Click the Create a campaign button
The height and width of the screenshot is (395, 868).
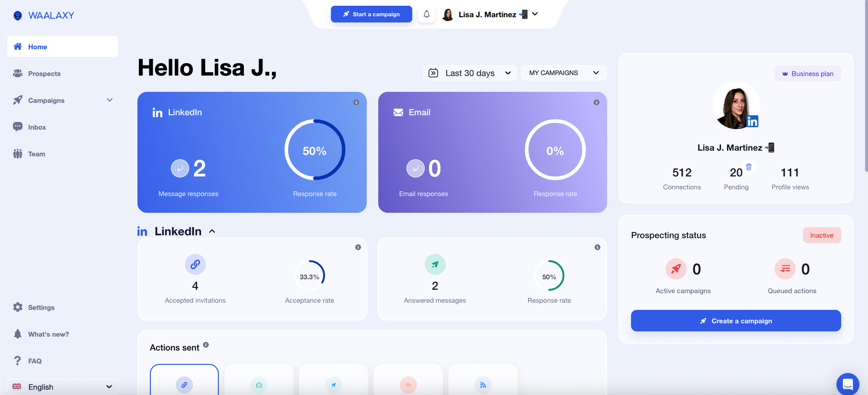pyautogui.click(x=736, y=321)
